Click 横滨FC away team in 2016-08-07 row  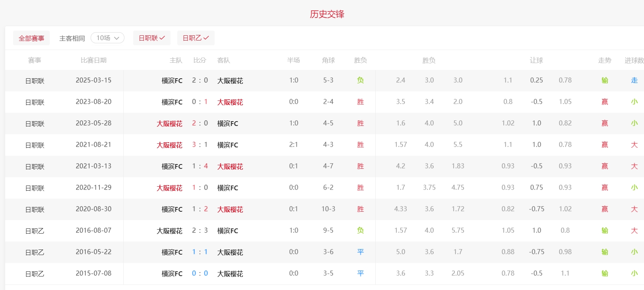click(x=227, y=231)
